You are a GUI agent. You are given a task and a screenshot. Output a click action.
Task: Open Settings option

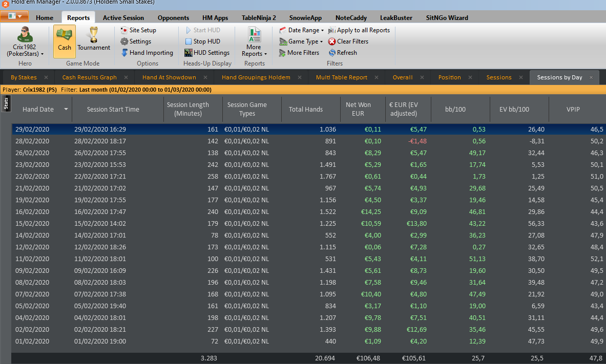click(x=136, y=41)
